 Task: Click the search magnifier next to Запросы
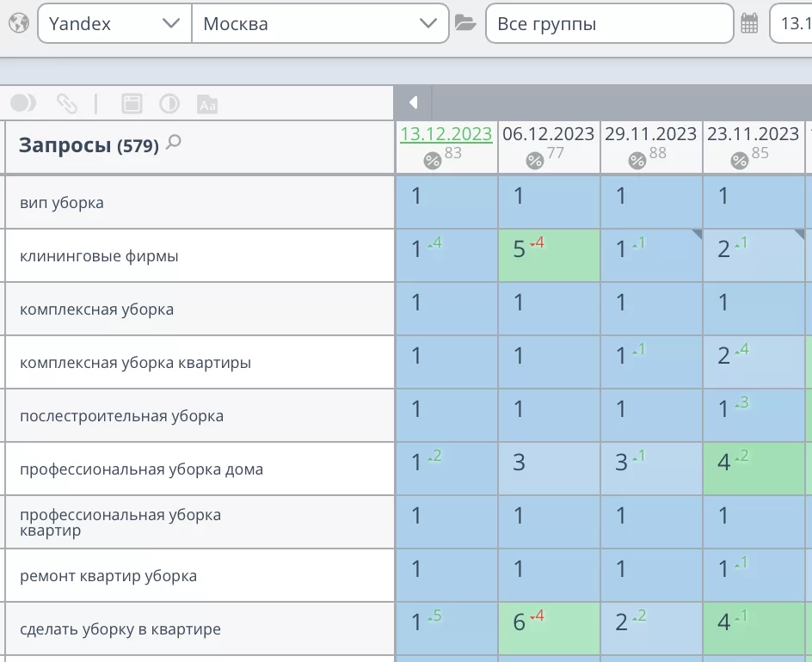tap(174, 143)
